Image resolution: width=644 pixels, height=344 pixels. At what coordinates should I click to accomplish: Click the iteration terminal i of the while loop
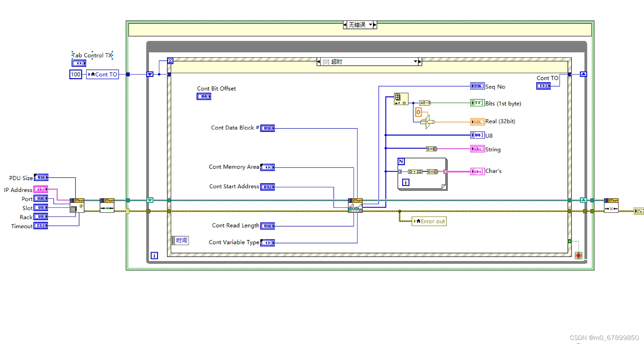pyautogui.click(x=154, y=256)
